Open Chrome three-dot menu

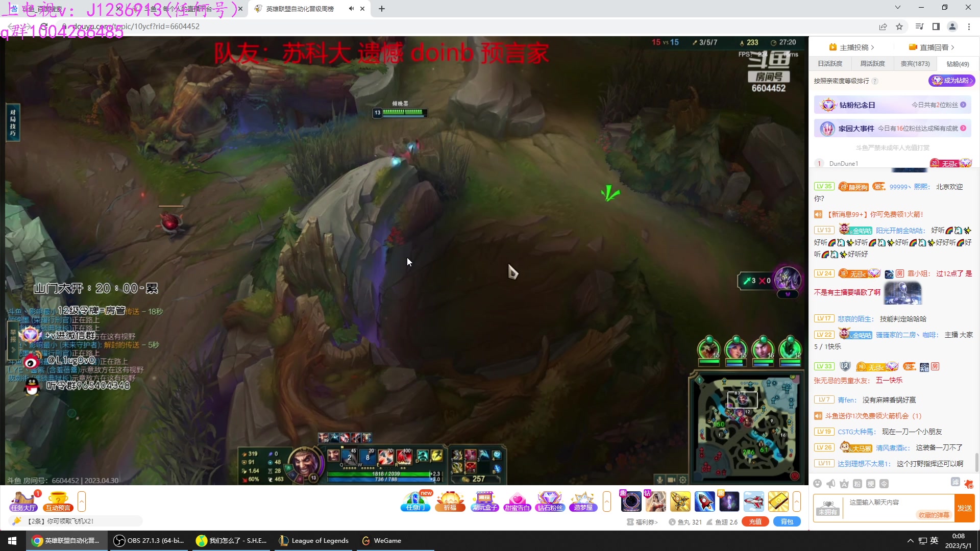click(x=969, y=27)
